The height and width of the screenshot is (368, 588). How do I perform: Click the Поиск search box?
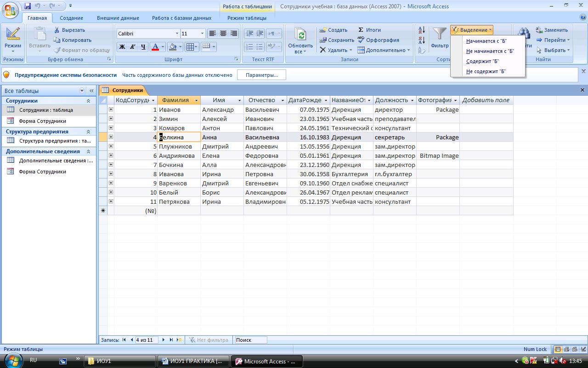pos(251,340)
